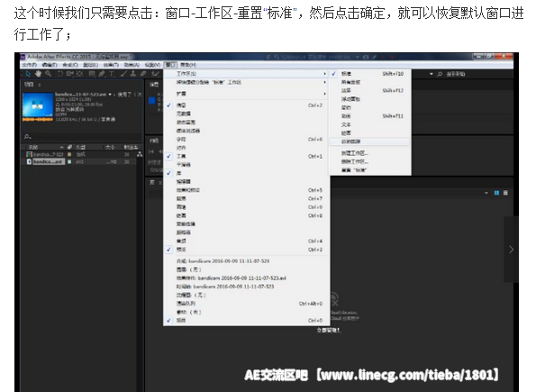536x392 pixels.
Task: Select the Pen tool
Action: click(102, 74)
